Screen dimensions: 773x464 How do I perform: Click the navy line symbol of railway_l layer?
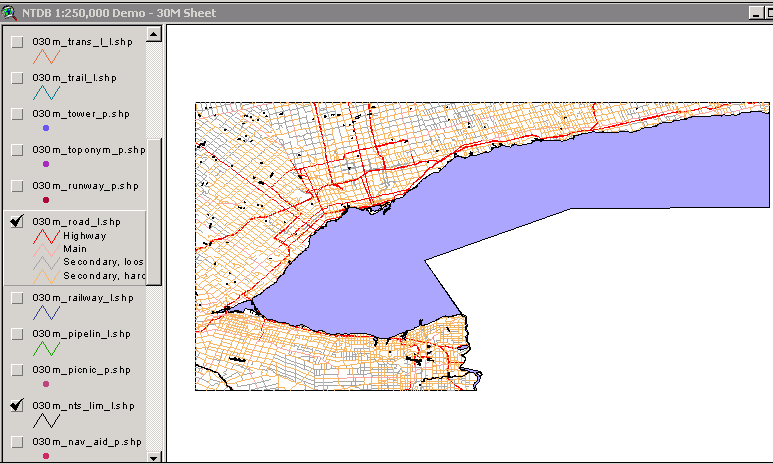coord(46,313)
